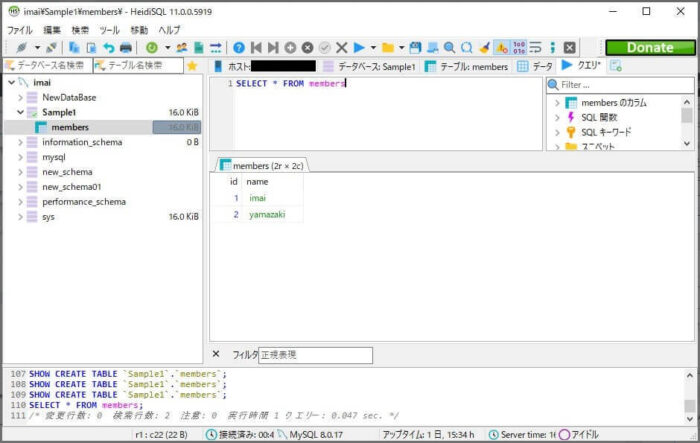700x443 pixels.
Task: Open dropdown arrow next to folder icon
Action: (401, 48)
